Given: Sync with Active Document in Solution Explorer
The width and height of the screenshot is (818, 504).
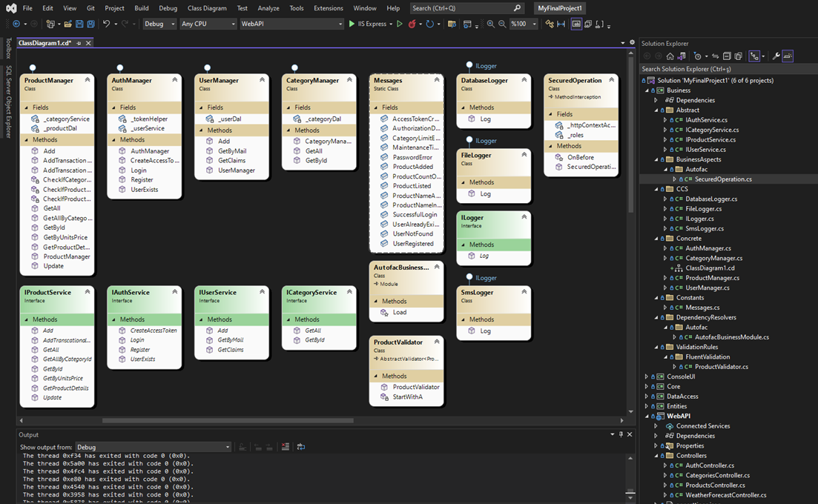Looking at the screenshot, I should (715, 56).
